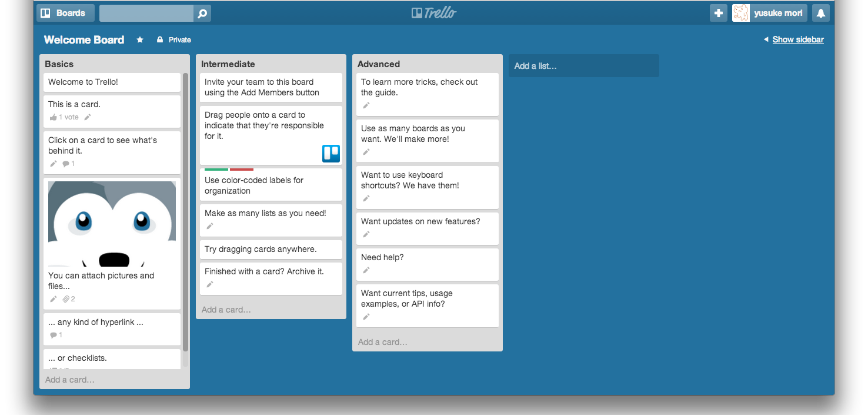
Task: Click the pencil icon on 'Finished with a card?' card
Action: pyautogui.click(x=210, y=284)
